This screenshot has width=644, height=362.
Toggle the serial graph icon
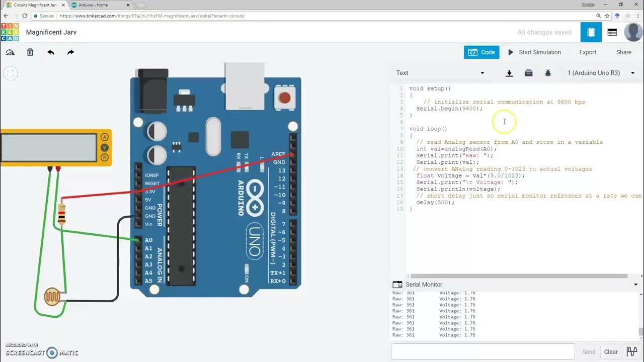[x=631, y=352]
